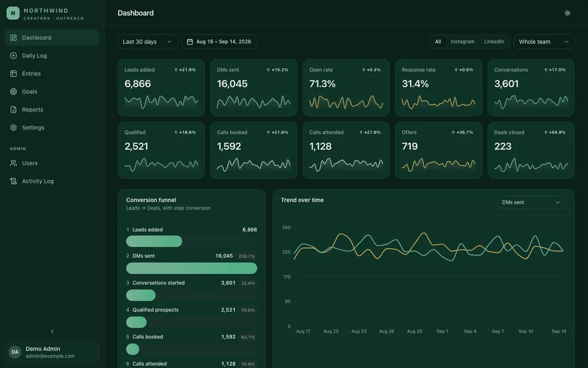
Task: Click the DMs sent 16,045 KPI card
Action: coord(254,88)
